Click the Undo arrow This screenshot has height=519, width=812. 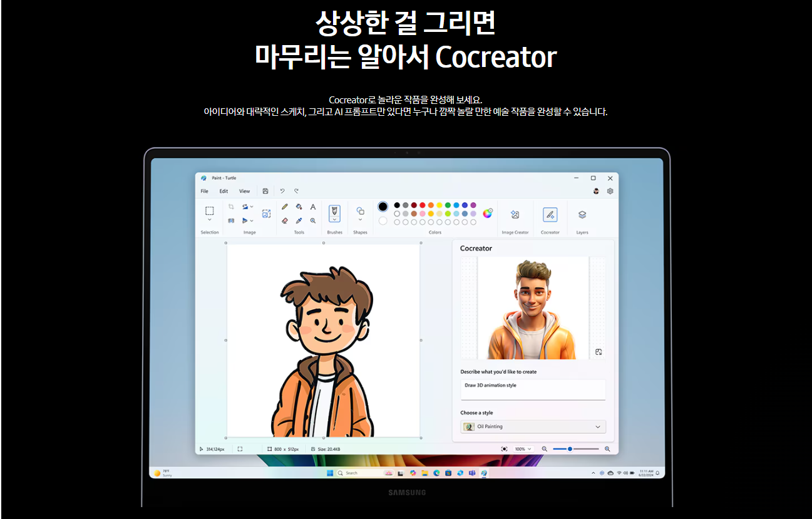[x=282, y=191]
